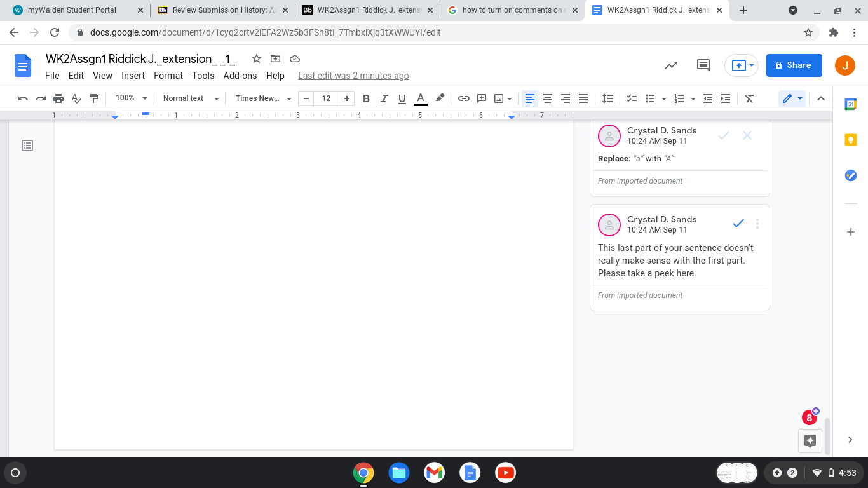Open the Tools menu
This screenshot has width=868, height=488.
pyautogui.click(x=203, y=76)
